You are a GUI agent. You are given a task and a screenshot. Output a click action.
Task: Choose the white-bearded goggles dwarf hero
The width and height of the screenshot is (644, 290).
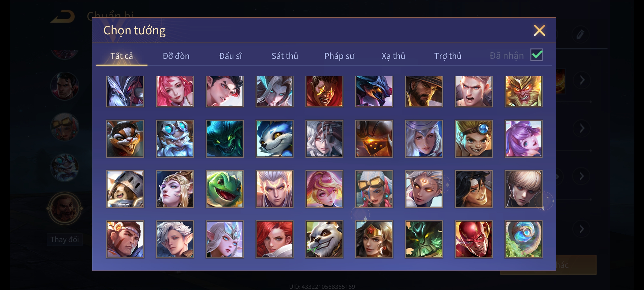click(x=175, y=139)
